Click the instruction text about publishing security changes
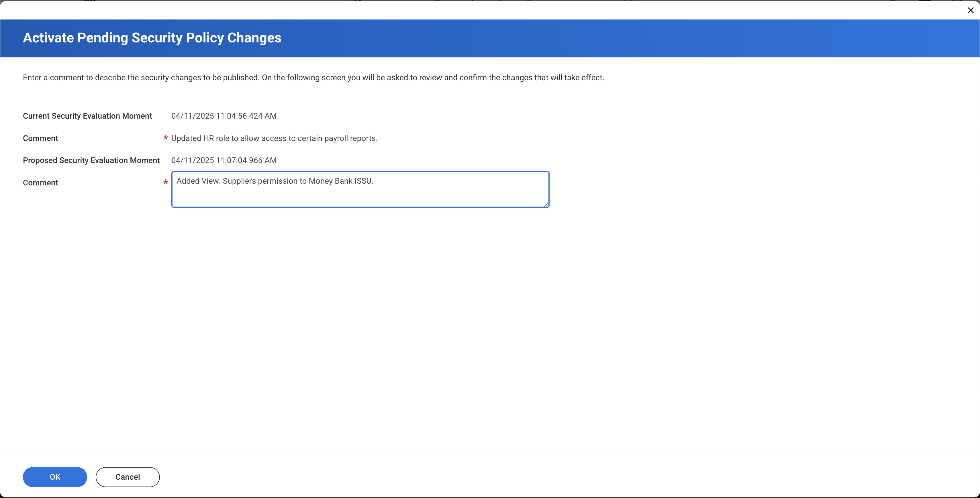Image resolution: width=980 pixels, height=498 pixels. 313,77
